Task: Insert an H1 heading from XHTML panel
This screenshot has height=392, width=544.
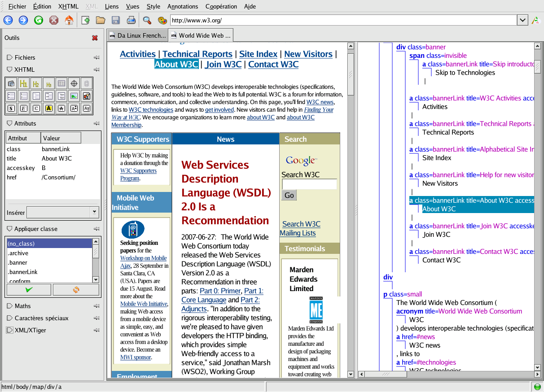Action: click(x=24, y=83)
